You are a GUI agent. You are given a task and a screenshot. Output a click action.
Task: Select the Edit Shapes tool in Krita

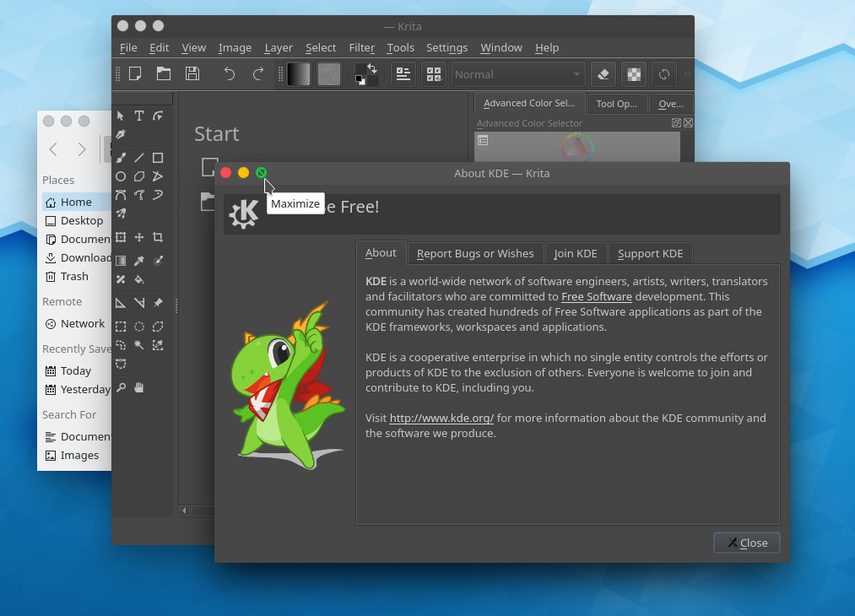(158, 116)
